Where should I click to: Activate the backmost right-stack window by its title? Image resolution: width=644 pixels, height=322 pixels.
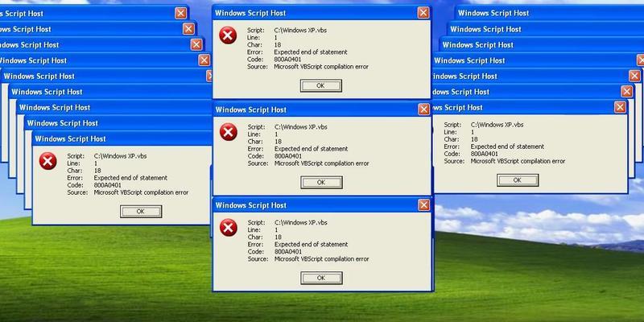click(550, 13)
